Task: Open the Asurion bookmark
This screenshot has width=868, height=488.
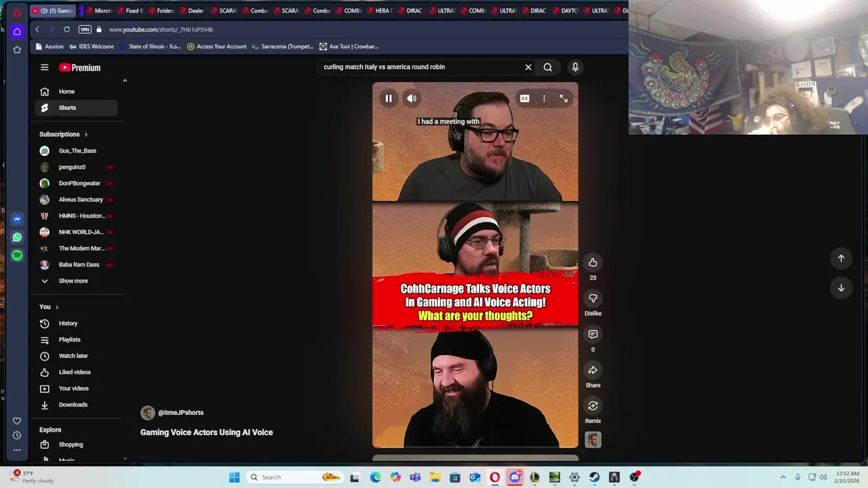Action: pyautogui.click(x=50, y=47)
